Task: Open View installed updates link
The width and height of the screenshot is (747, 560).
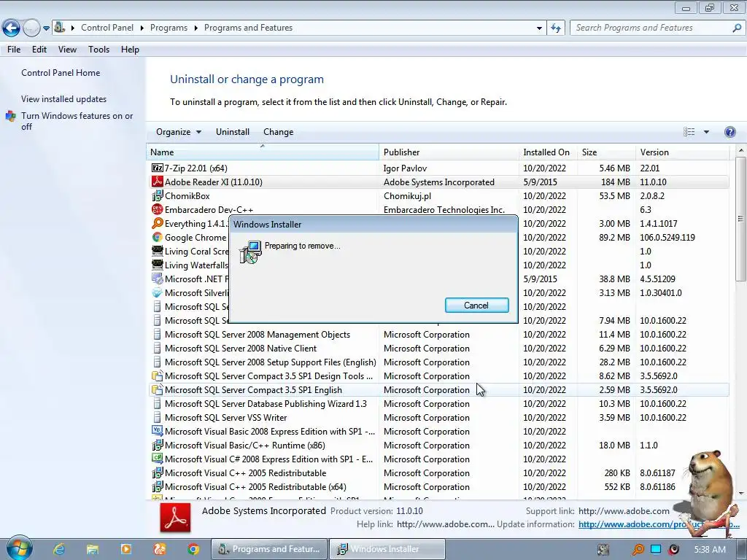Action: [64, 99]
